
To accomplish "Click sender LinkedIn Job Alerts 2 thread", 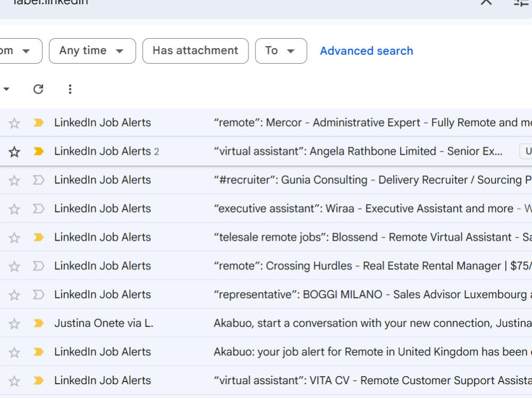I will coord(106,151).
